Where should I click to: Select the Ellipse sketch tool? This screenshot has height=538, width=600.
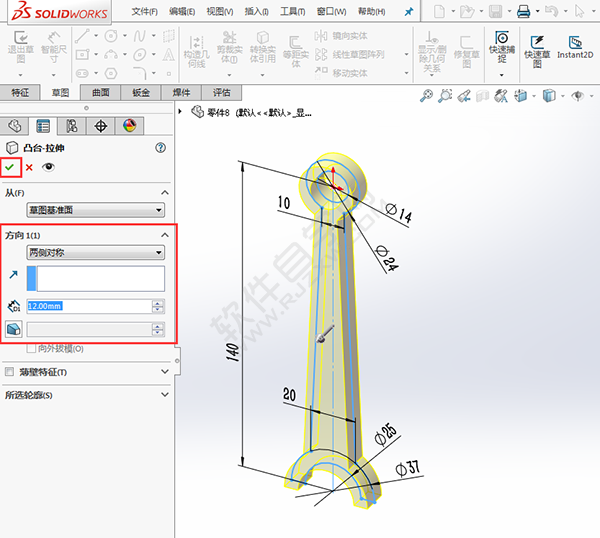point(140,55)
